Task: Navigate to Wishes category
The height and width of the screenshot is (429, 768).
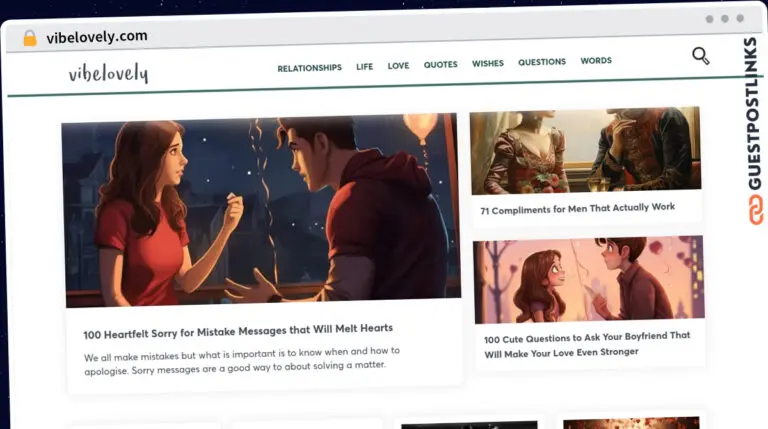Action: [488, 64]
